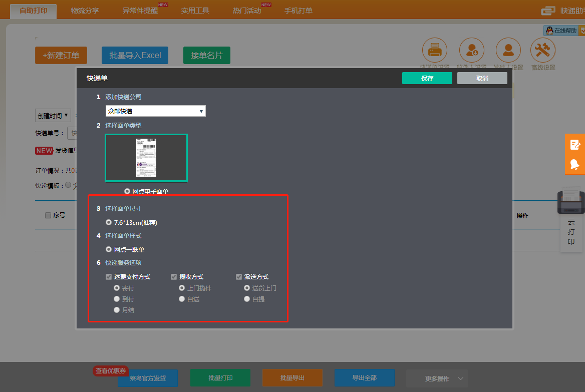Click the bell notification sidebar icon

575,164
